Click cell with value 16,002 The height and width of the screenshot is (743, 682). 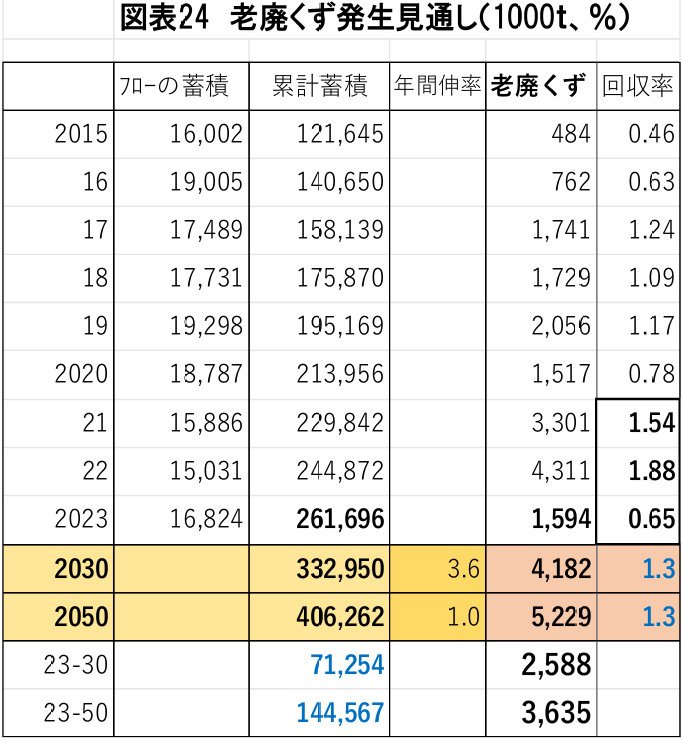tap(181, 135)
